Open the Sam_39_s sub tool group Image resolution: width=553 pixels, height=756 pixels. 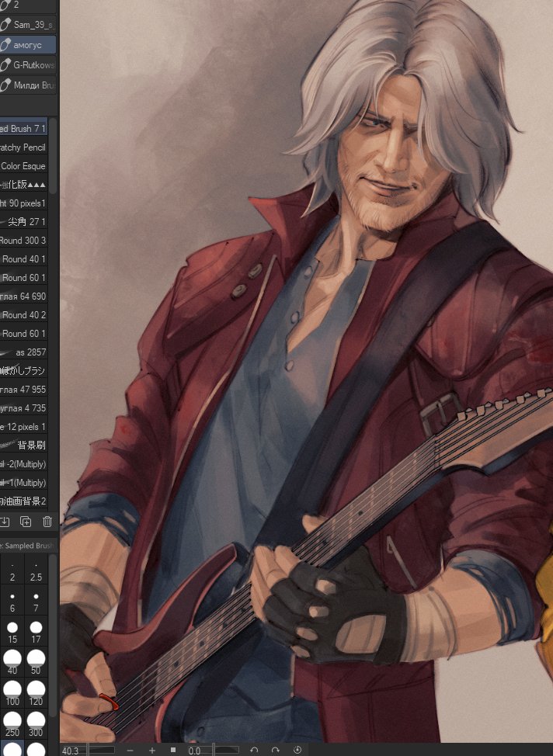pos(27,25)
